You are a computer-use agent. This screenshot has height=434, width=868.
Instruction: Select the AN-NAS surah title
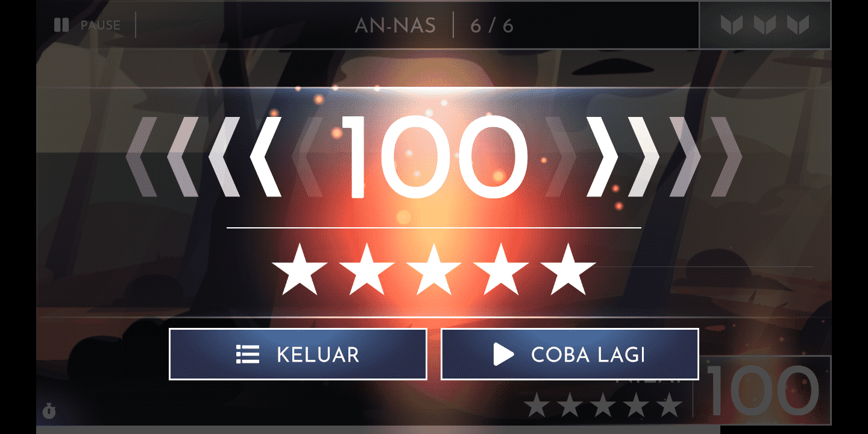coord(395,26)
